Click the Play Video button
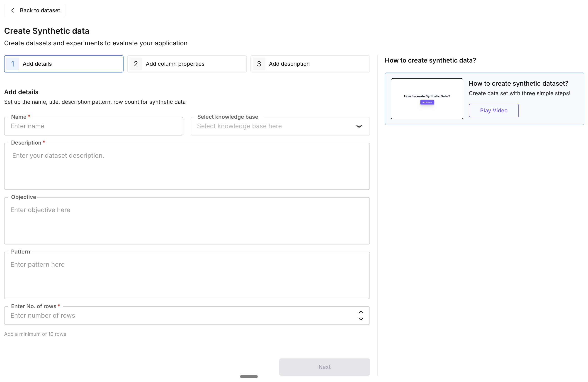 493,110
